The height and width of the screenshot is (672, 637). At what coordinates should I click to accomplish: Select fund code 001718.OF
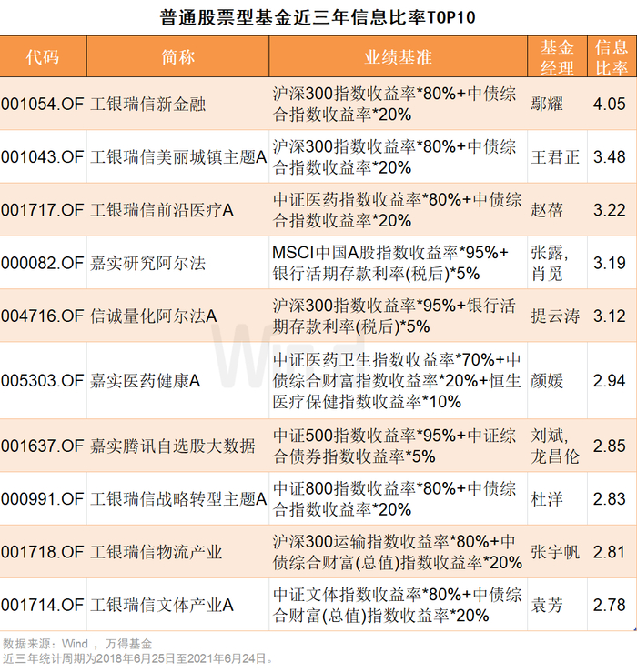[x=43, y=553]
